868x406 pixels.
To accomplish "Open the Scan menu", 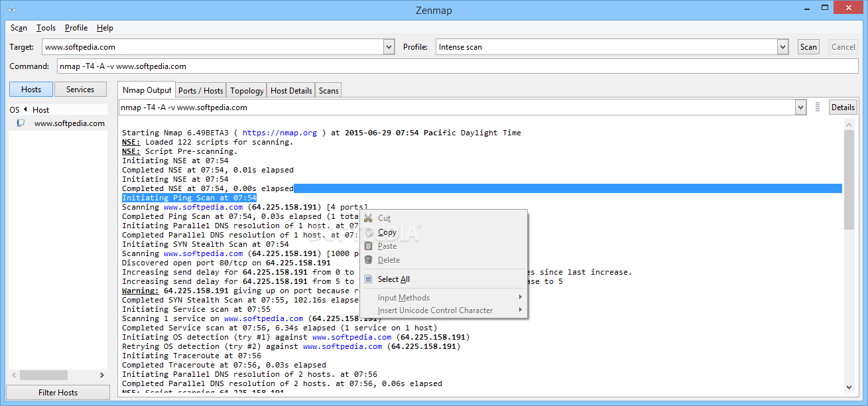I will [x=19, y=28].
